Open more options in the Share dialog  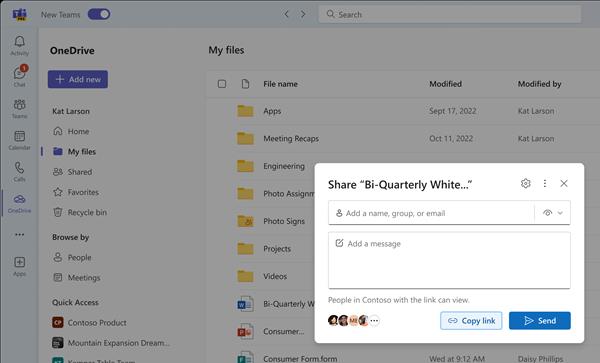[x=545, y=183]
